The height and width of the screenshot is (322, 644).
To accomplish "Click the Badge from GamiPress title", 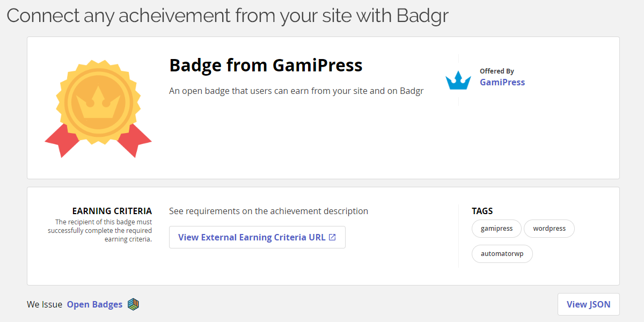I will 266,65.
